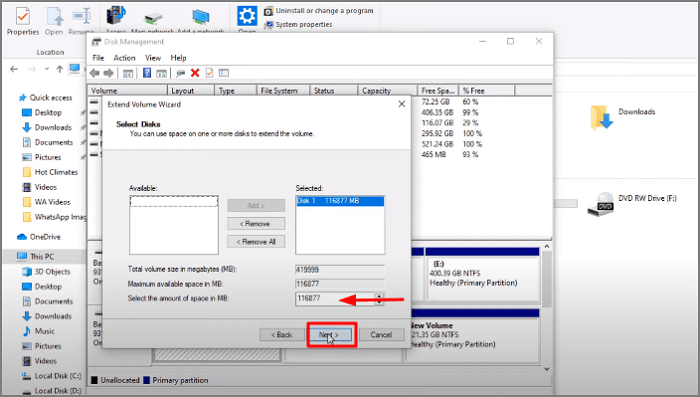Sort by the Layout column header
This screenshot has width=700, height=397.
[191, 91]
